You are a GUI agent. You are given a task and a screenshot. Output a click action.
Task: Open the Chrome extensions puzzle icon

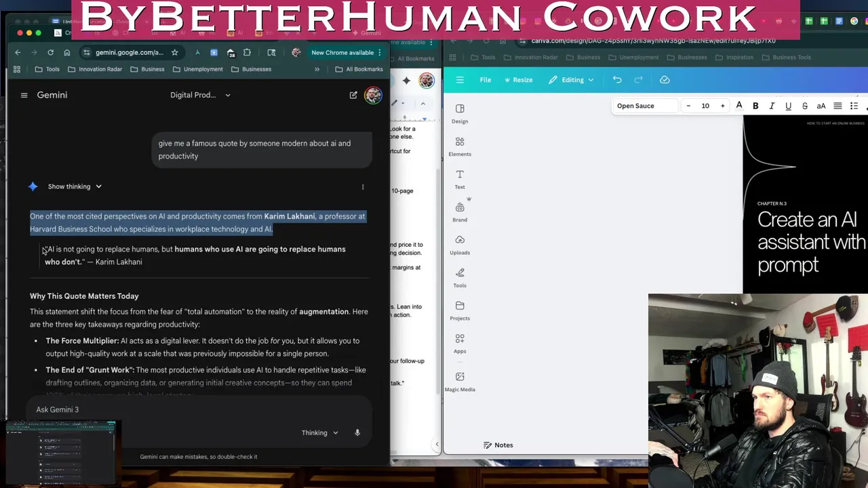coord(247,52)
